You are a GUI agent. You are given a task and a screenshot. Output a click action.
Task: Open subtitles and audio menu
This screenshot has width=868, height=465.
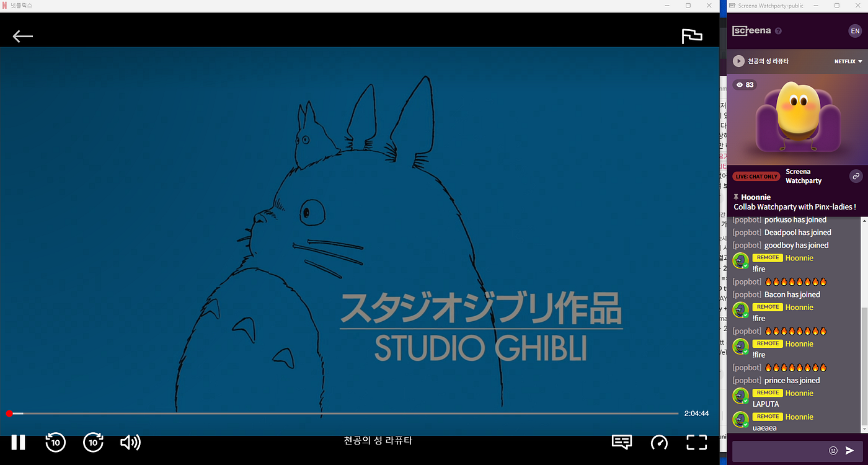point(622,442)
